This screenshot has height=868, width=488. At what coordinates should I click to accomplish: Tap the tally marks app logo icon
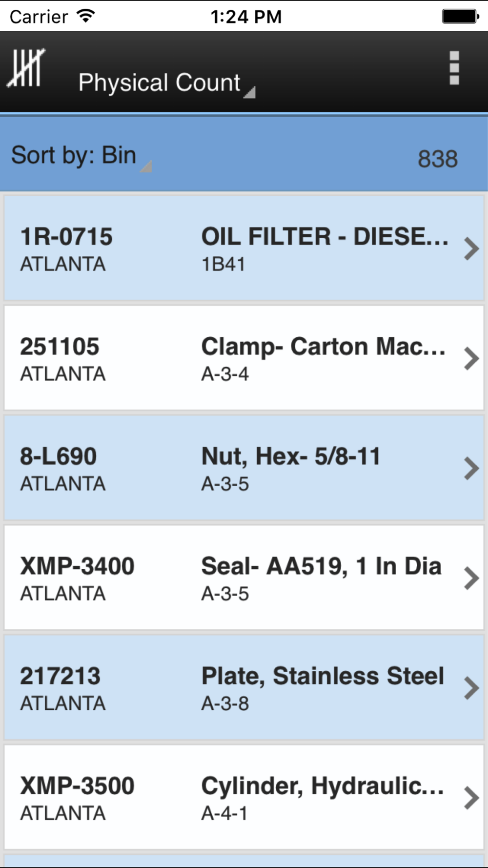pos(26,69)
